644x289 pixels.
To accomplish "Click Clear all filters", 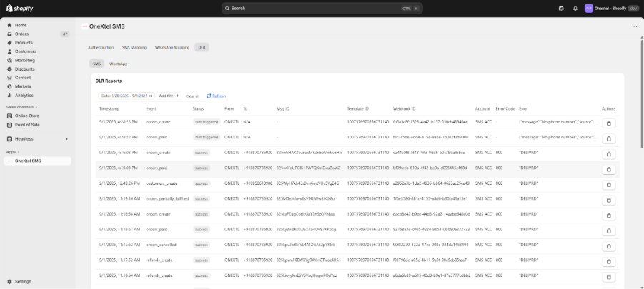I will [192, 96].
